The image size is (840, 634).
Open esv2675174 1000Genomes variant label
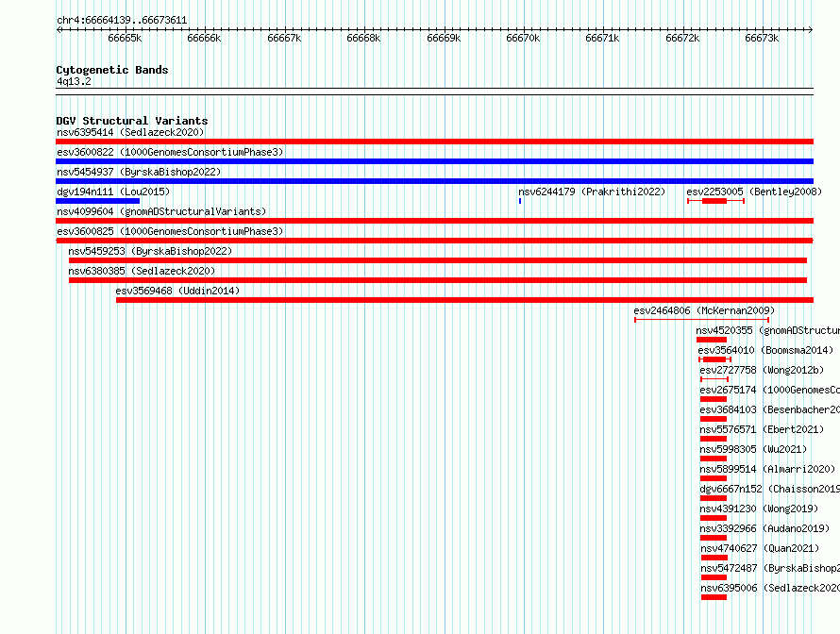coord(769,390)
